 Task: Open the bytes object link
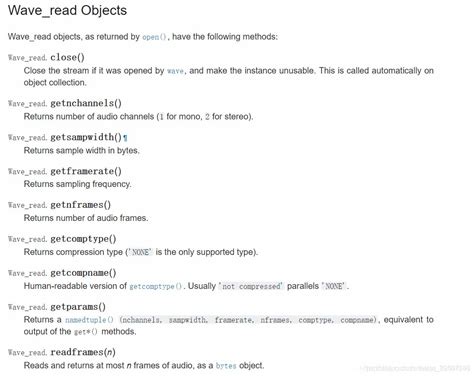point(226,366)
